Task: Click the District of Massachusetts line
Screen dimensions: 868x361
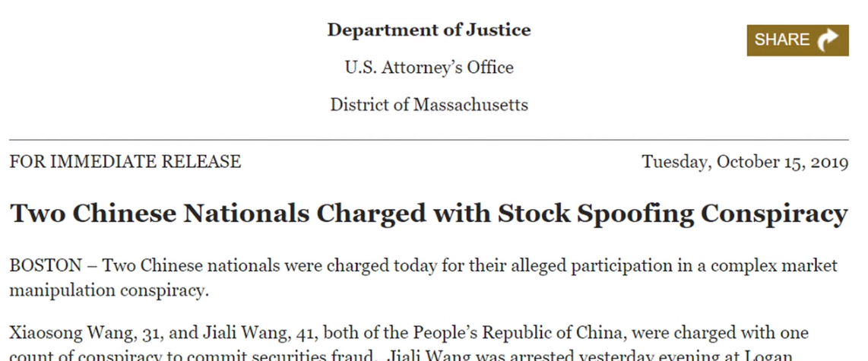Action: click(x=429, y=105)
